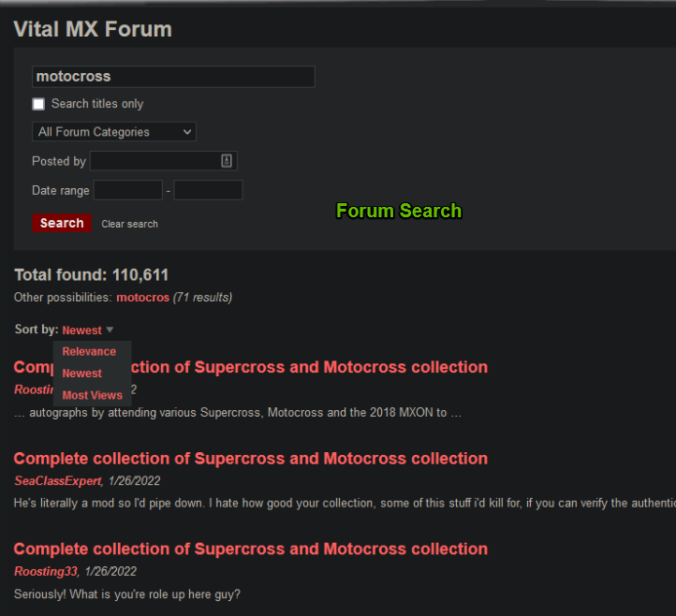The width and height of the screenshot is (676, 616).
Task: Open SeaClassExpert's user profile link
Action: tap(58, 480)
